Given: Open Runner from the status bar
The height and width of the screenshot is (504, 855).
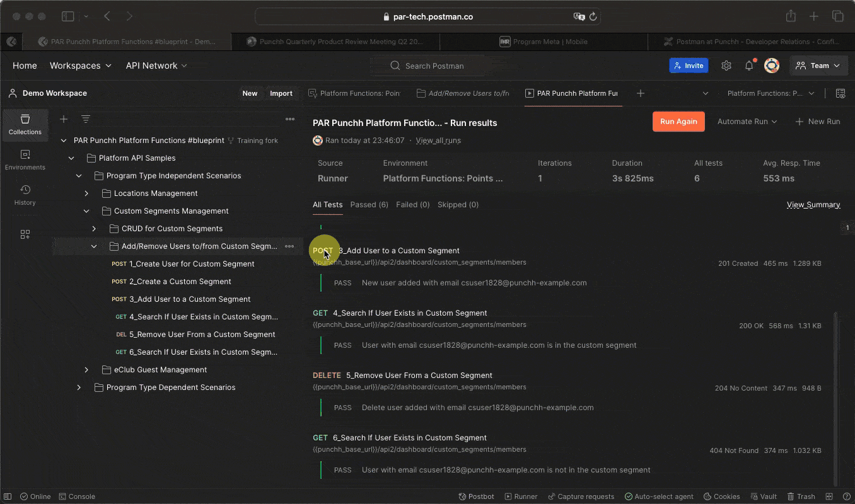Looking at the screenshot, I should click(x=521, y=496).
